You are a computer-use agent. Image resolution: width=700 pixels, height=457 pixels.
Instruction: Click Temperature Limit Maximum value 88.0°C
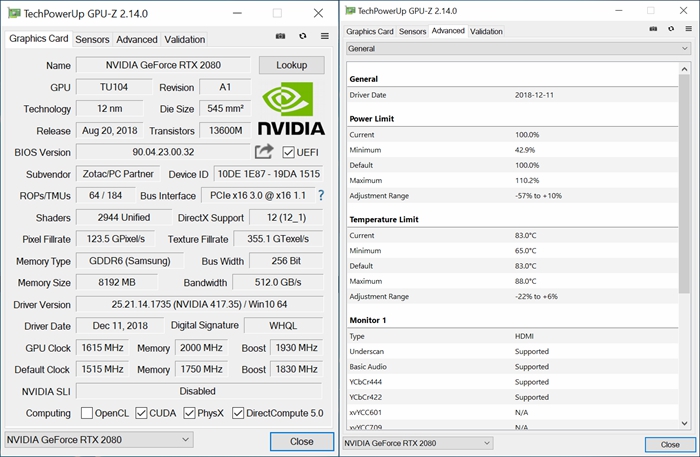point(525,282)
